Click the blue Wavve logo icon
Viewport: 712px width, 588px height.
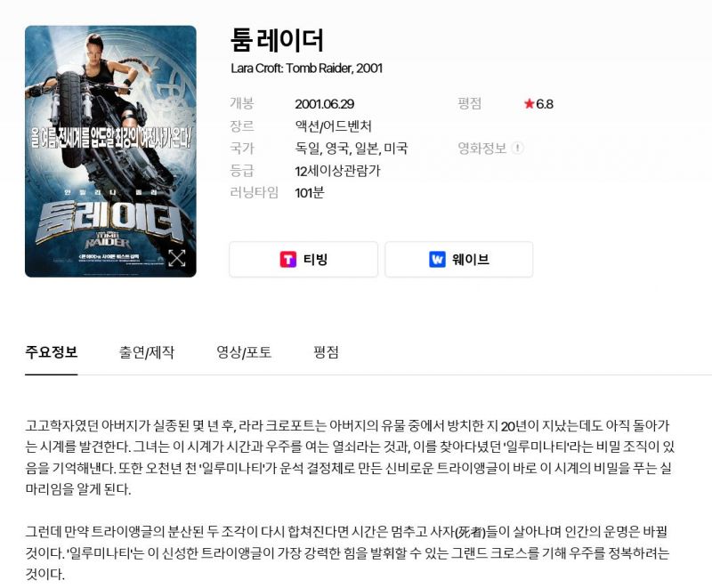tap(437, 260)
